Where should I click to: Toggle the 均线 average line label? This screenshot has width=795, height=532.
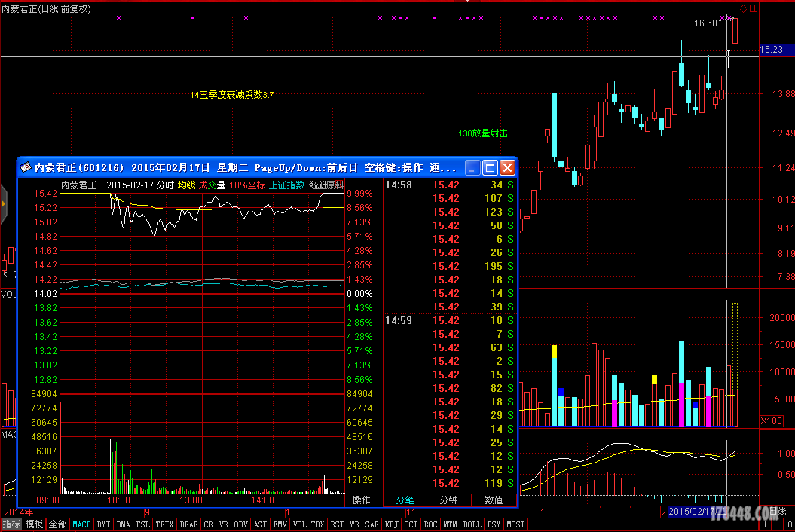point(186,185)
